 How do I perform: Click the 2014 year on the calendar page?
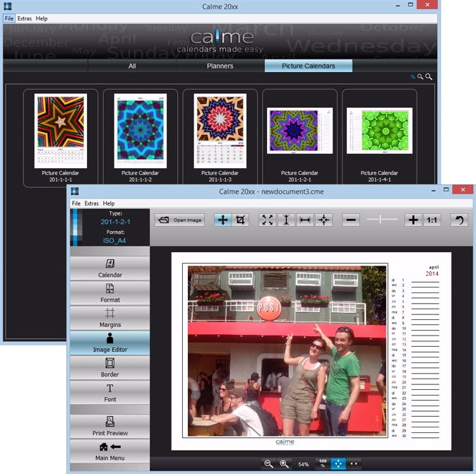pos(432,274)
